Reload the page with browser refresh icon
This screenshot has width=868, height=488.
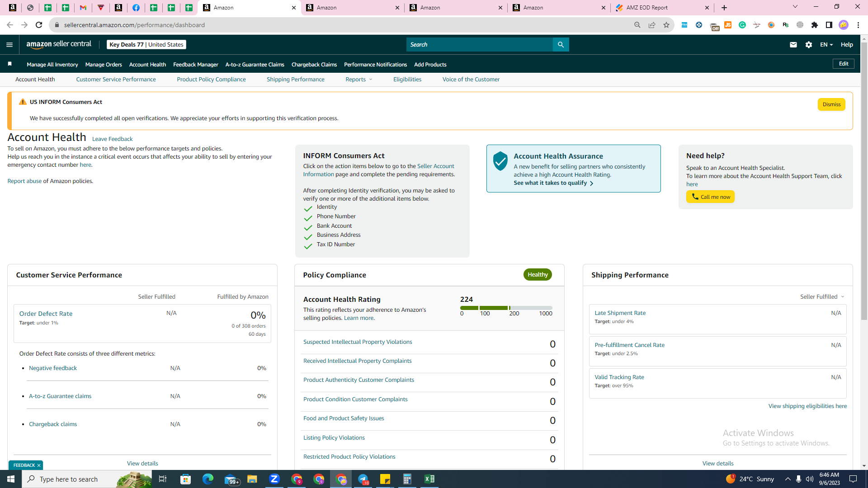coord(39,25)
